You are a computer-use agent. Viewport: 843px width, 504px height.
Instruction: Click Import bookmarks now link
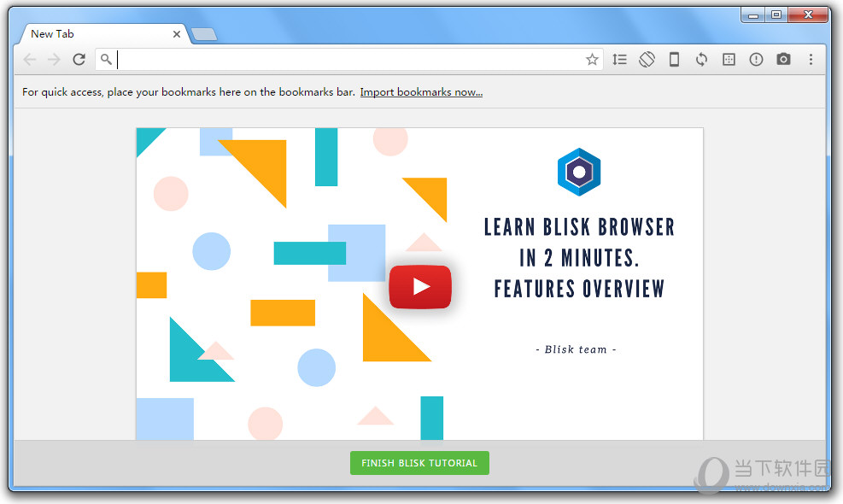click(x=422, y=92)
